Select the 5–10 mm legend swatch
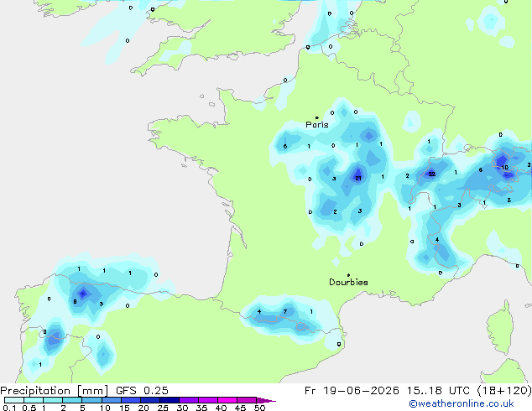532x411 pixels. coord(91,400)
